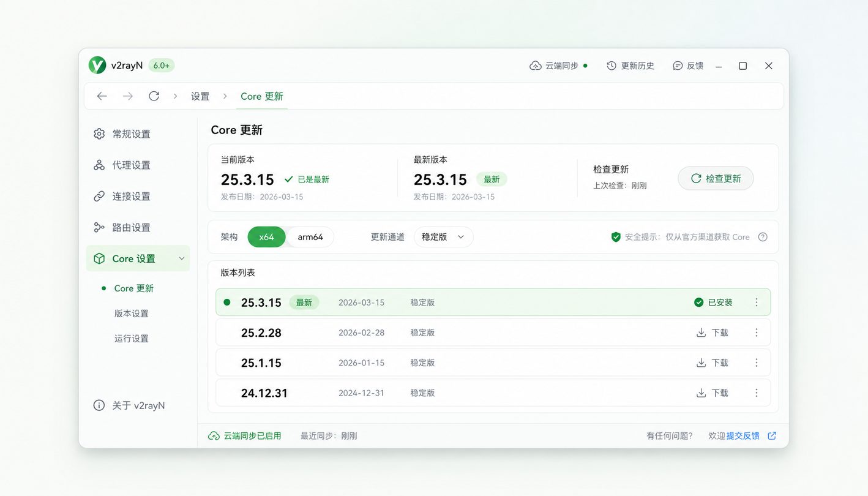Click the 检查更新 check update button
Image resolution: width=868 pixels, height=496 pixels.
[x=716, y=178]
